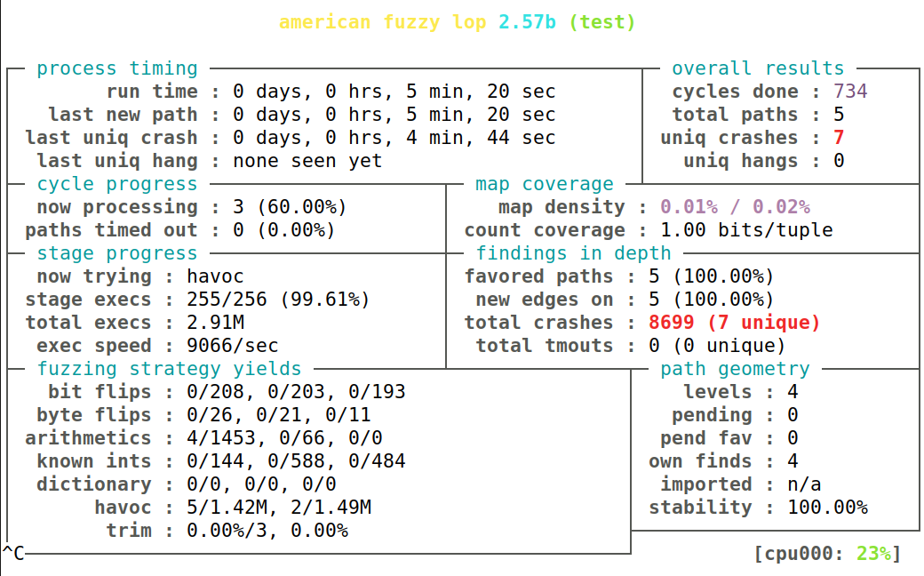Click total tmouts value '0 (0 unique)'

[x=717, y=346]
